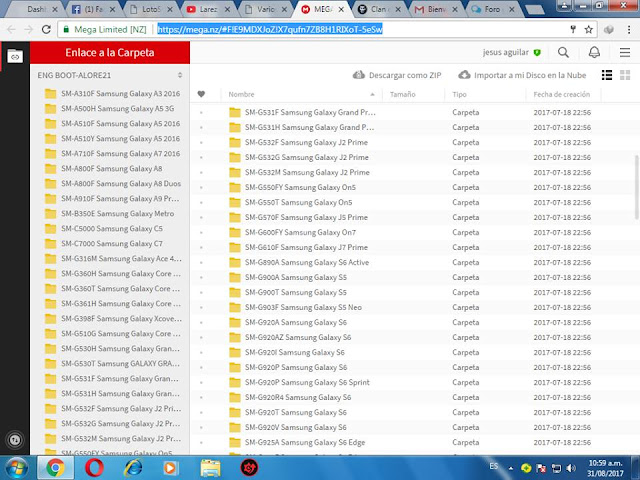Sort by Nombre column arrow
640x480 pixels.
click(x=372, y=94)
